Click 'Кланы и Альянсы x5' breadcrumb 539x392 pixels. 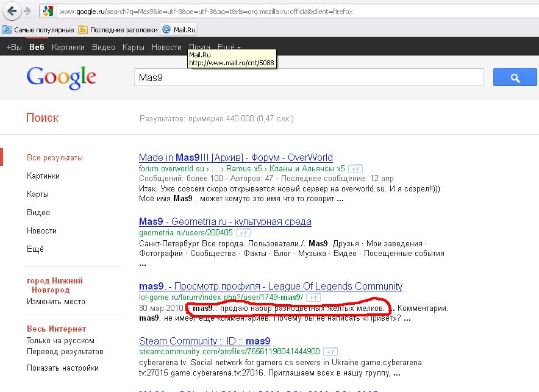click(307, 169)
